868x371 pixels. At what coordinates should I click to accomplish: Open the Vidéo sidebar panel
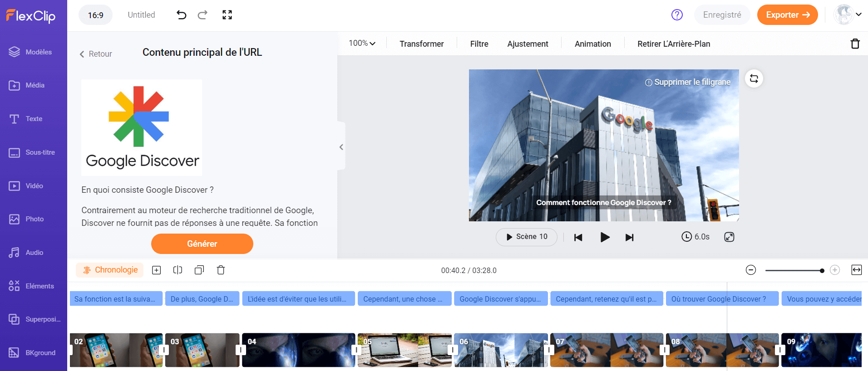26,186
